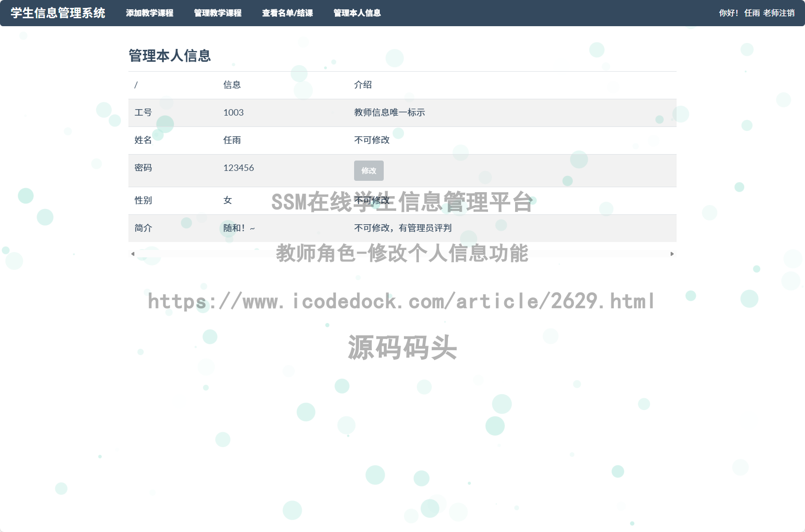This screenshot has width=805, height=532.
Task: Click the 姓名 row showing 任雨
Action: (x=232, y=140)
